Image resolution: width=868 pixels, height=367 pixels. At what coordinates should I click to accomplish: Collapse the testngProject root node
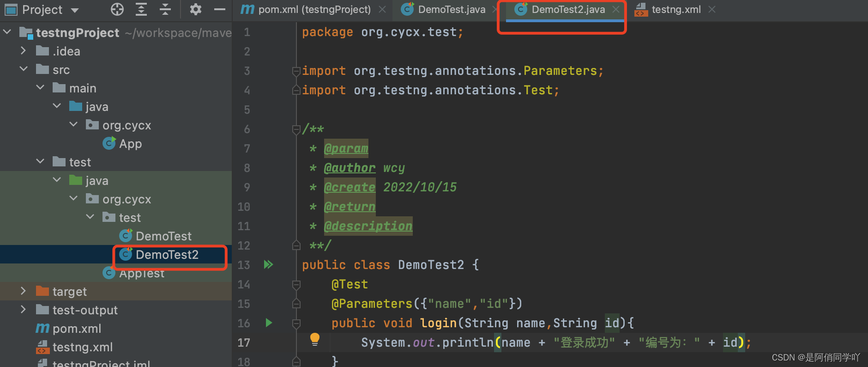pos(7,32)
